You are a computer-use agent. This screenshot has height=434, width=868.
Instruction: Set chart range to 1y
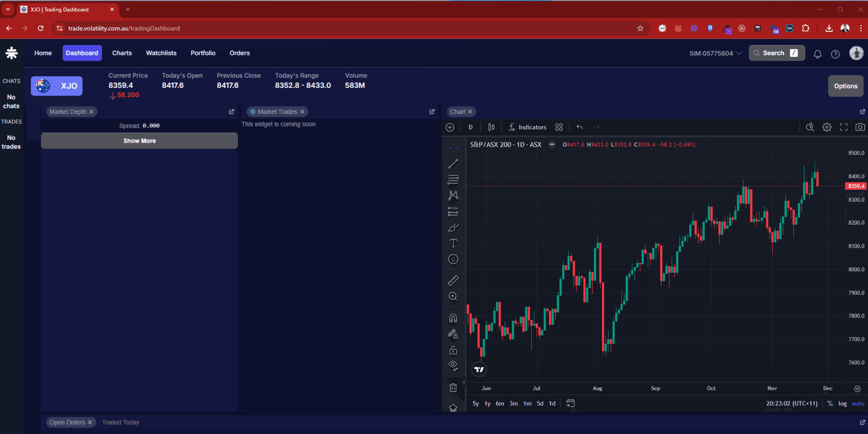tap(487, 403)
